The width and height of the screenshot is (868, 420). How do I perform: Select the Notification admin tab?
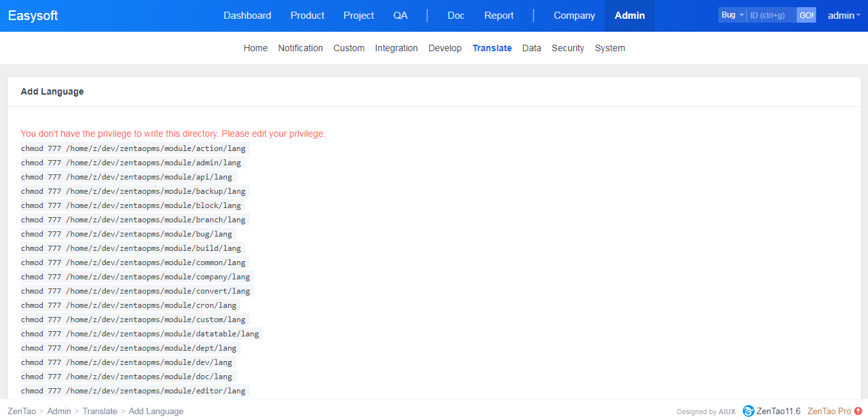(x=300, y=48)
